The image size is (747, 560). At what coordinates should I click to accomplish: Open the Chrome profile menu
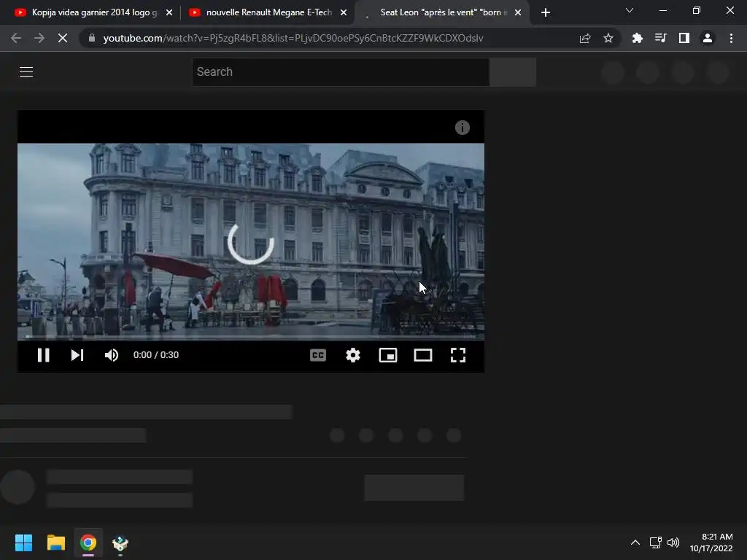pos(708,38)
